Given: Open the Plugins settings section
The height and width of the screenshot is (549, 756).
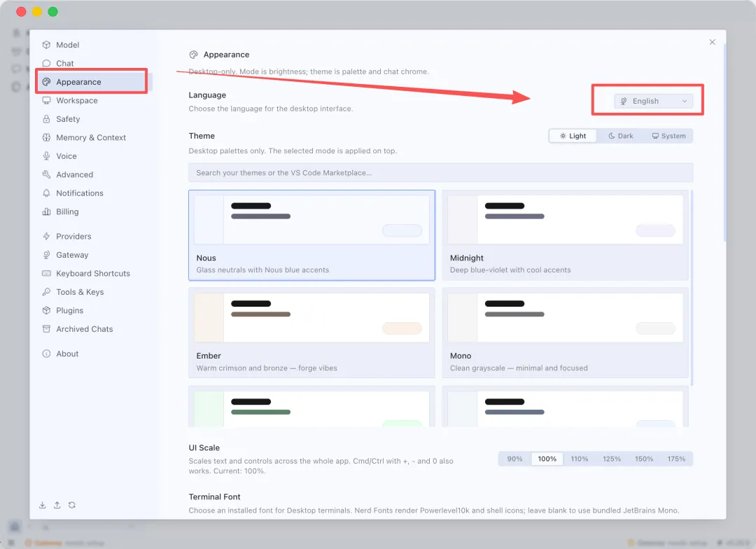Looking at the screenshot, I should pyautogui.click(x=94, y=310).
